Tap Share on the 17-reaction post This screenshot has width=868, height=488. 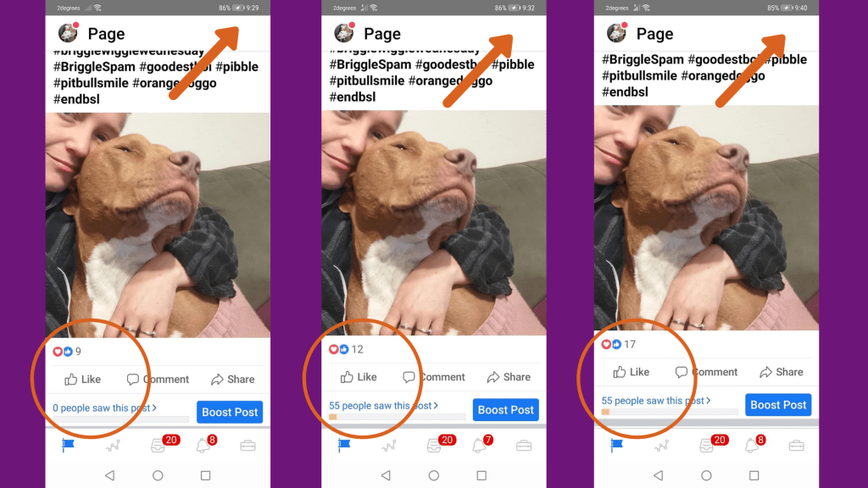tap(781, 372)
